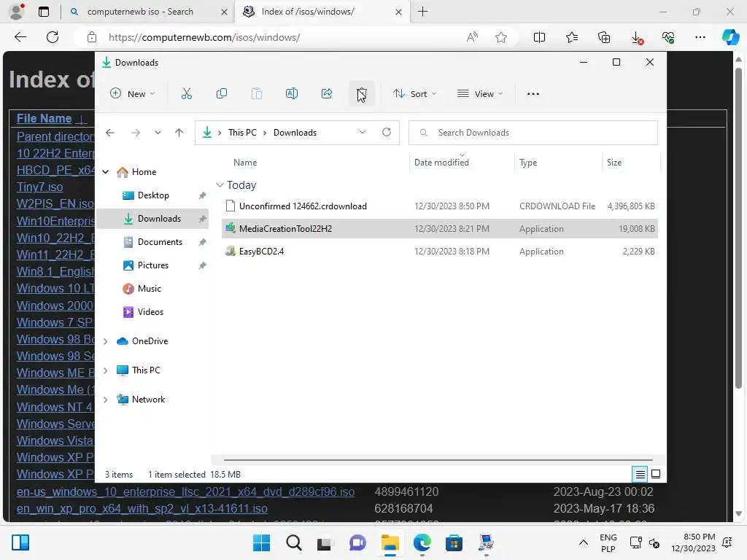The image size is (747, 560).
Task: Go forward in File Explorer navigation
Action: 136,133
